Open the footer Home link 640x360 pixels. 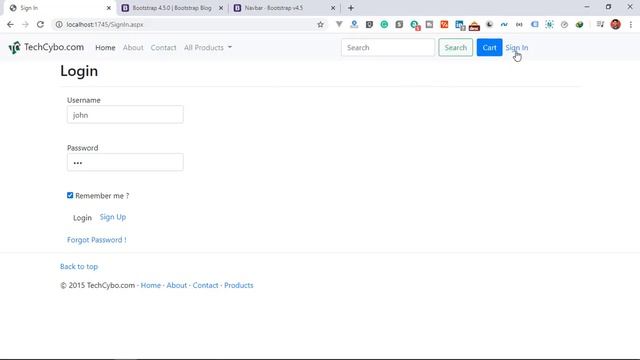pos(151,285)
